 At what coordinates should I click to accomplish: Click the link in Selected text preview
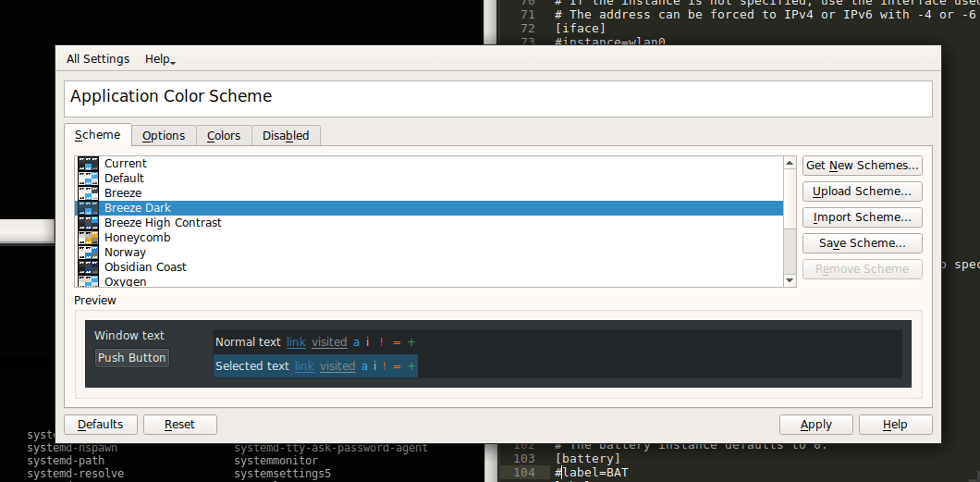[x=304, y=365]
